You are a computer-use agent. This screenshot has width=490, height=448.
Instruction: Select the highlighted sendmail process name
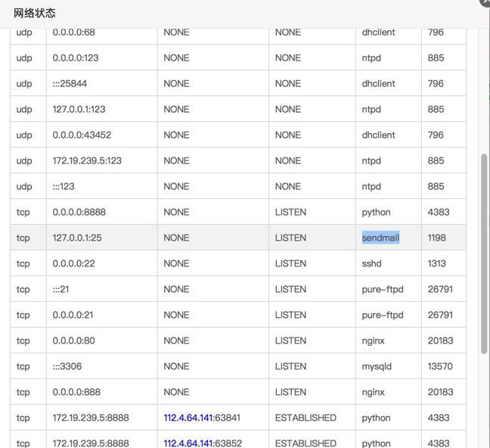coord(380,238)
